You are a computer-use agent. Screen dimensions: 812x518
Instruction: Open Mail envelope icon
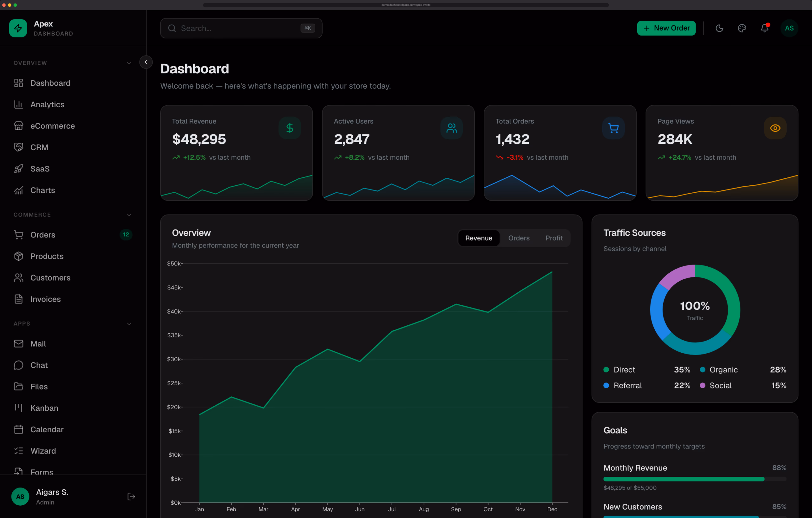tap(18, 343)
